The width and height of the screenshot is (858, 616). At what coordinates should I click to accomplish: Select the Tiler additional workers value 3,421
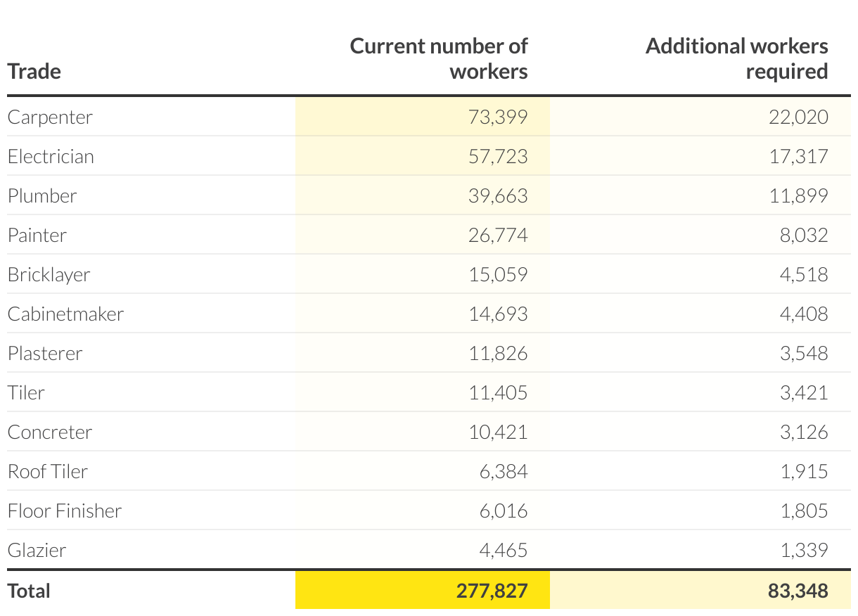pos(804,393)
